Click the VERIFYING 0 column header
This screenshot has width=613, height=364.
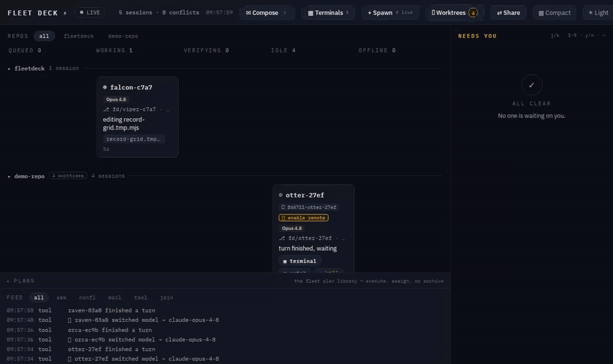coord(206,50)
